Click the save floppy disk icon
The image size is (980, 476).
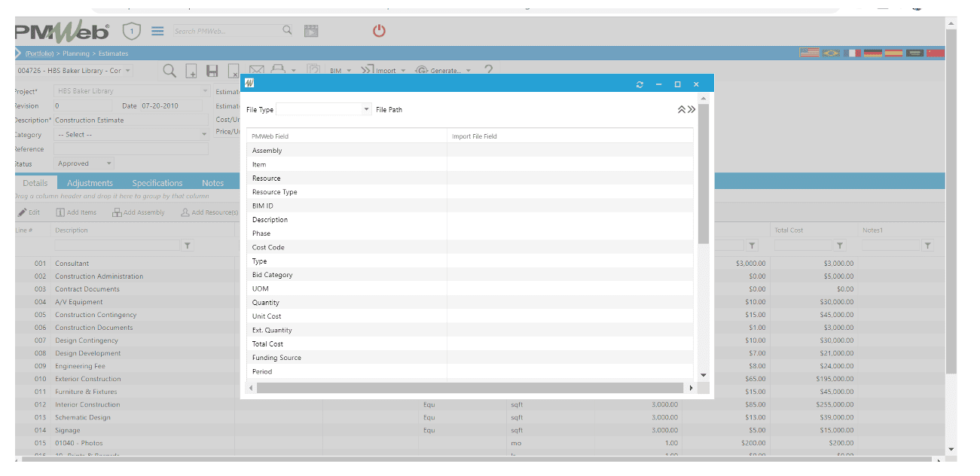tap(212, 71)
